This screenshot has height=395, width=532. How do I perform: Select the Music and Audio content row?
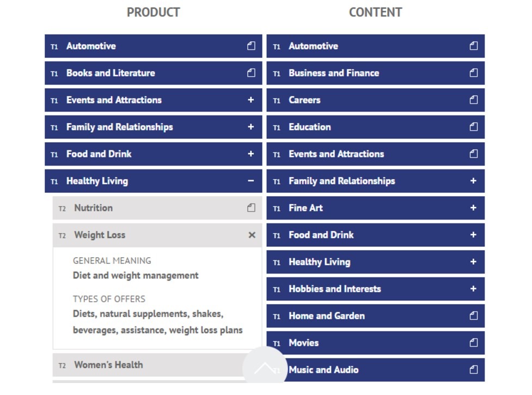pos(323,370)
